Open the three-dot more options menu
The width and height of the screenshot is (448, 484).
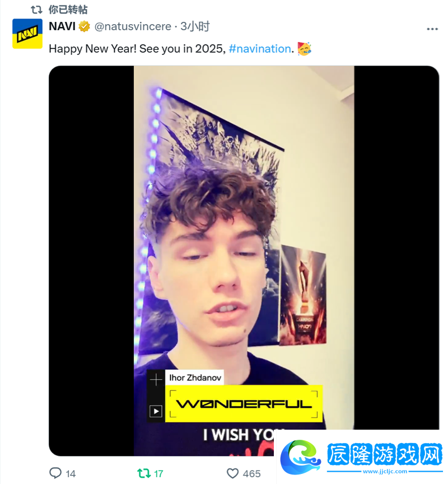[432, 29]
